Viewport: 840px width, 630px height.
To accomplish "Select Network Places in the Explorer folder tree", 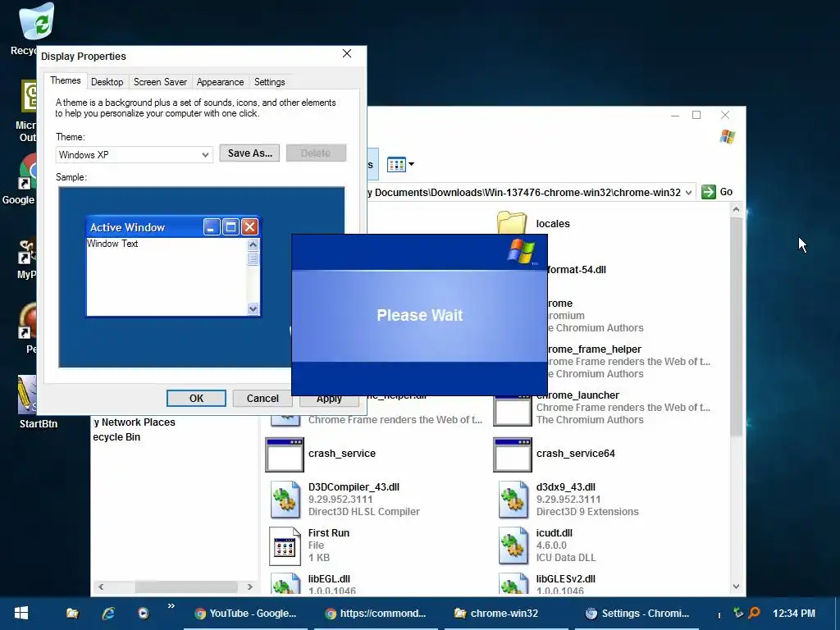I will click(135, 422).
